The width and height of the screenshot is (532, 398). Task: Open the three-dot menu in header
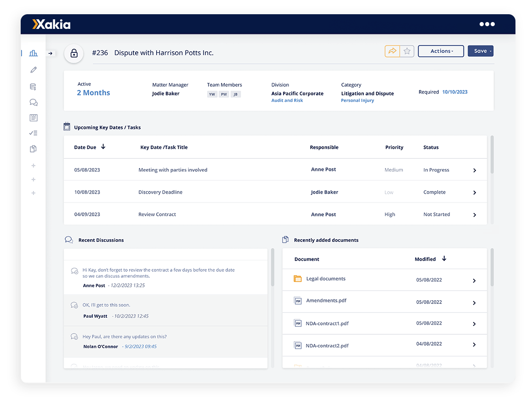click(x=487, y=24)
